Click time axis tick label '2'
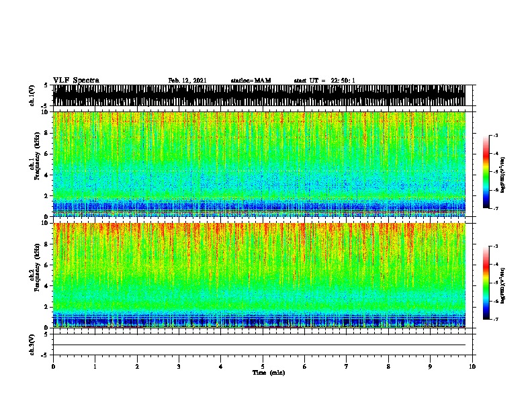 click(137, 367)
